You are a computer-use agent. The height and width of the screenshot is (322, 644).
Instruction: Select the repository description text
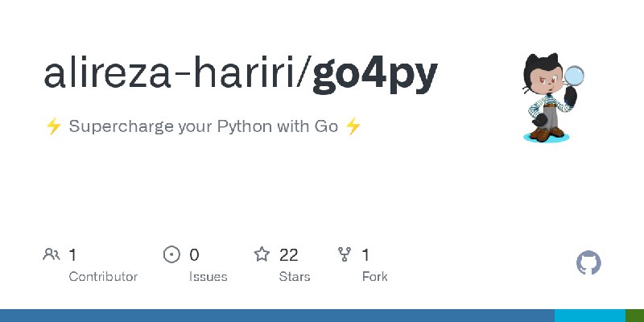tap(204, 126)
